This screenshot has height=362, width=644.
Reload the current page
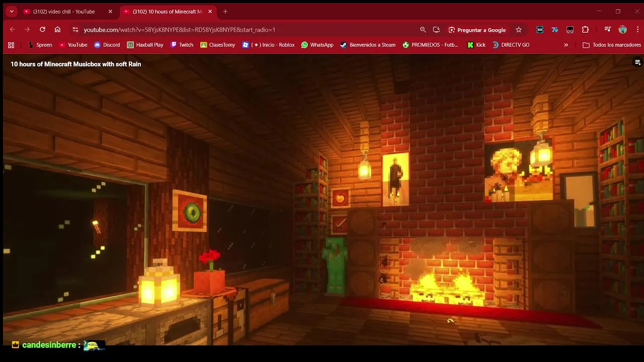point(42,30)
